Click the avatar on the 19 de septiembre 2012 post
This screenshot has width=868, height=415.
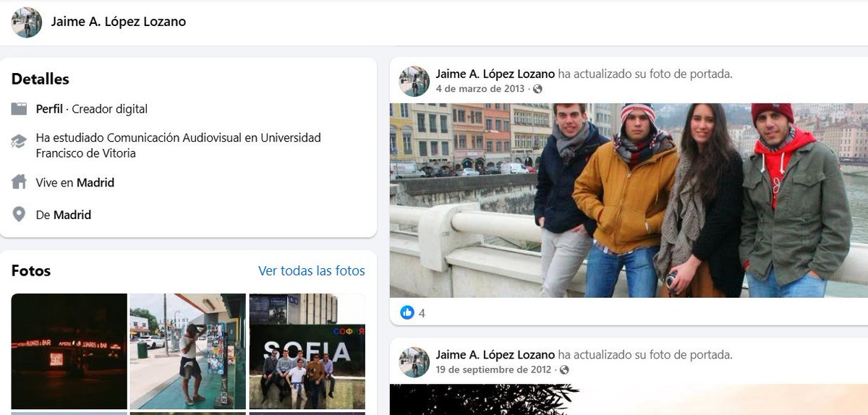[414, 362]
